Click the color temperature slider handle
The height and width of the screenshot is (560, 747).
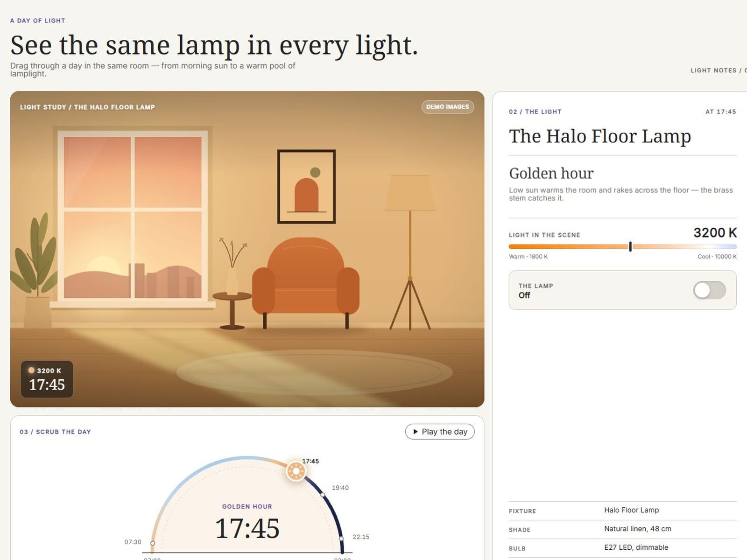[630, 246]
